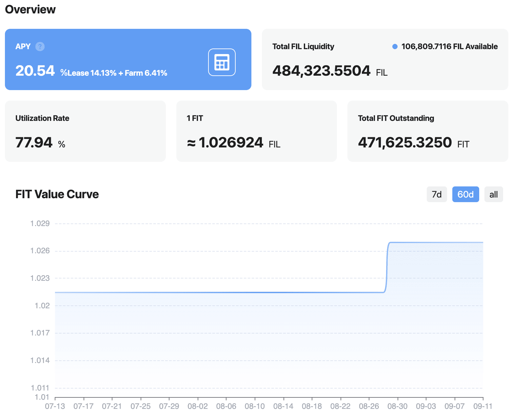Click the FIT Value Curve heading
The height and width of the screenshot is (420, 510).
pyautogui.click(x=57, y=194)
